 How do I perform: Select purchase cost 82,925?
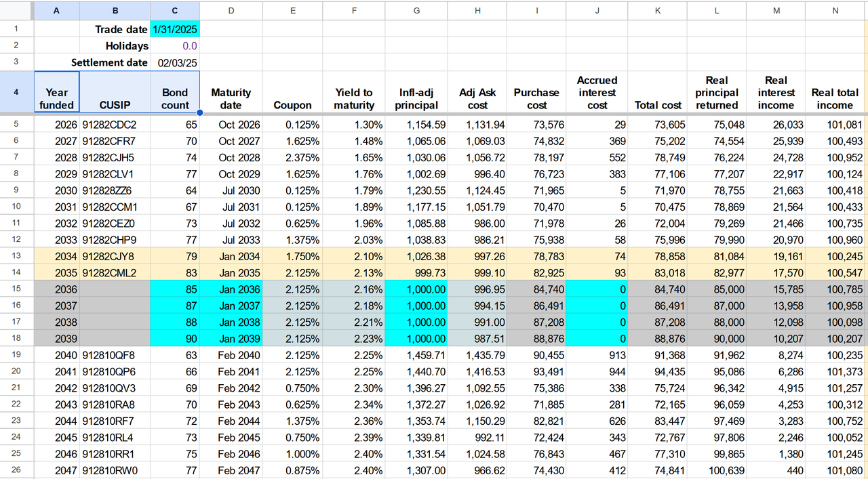click(536, 272)
